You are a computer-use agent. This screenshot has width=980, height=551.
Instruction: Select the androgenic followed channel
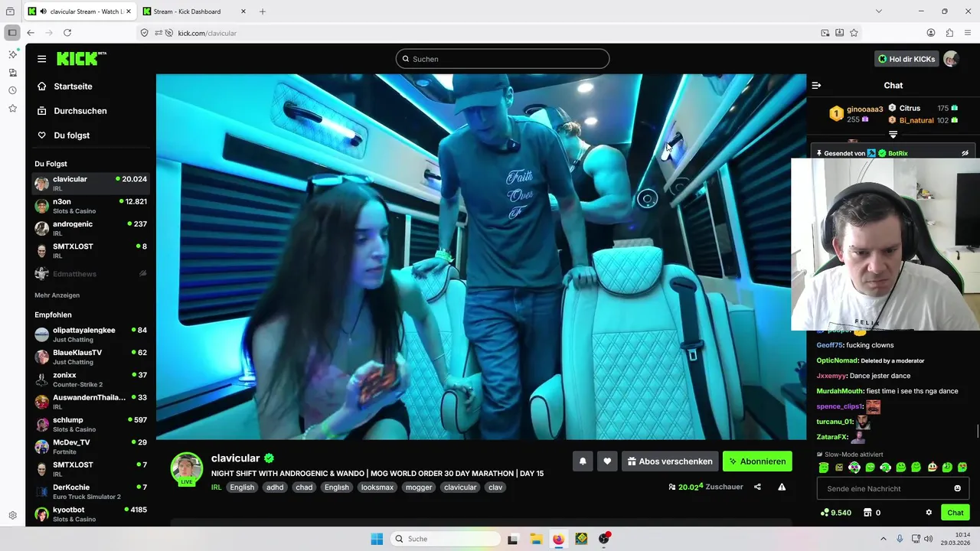pos(91,228)
